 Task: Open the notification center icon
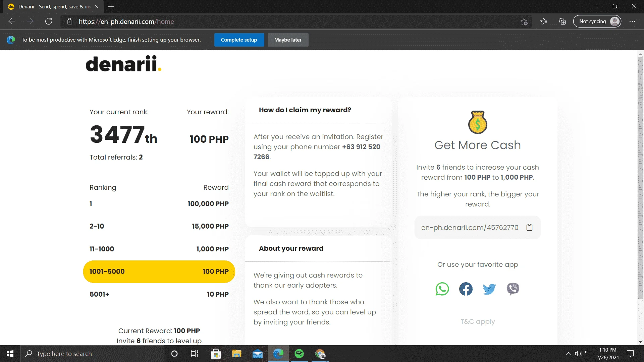point(630,354)
